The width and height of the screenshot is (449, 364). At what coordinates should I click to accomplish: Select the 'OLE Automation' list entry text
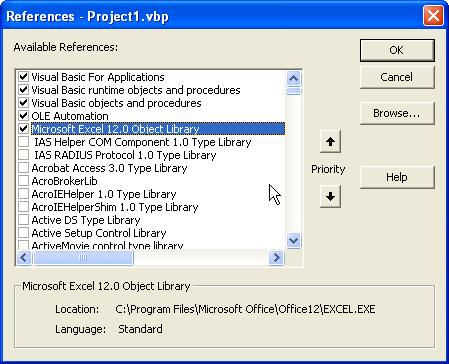[70, 116]
